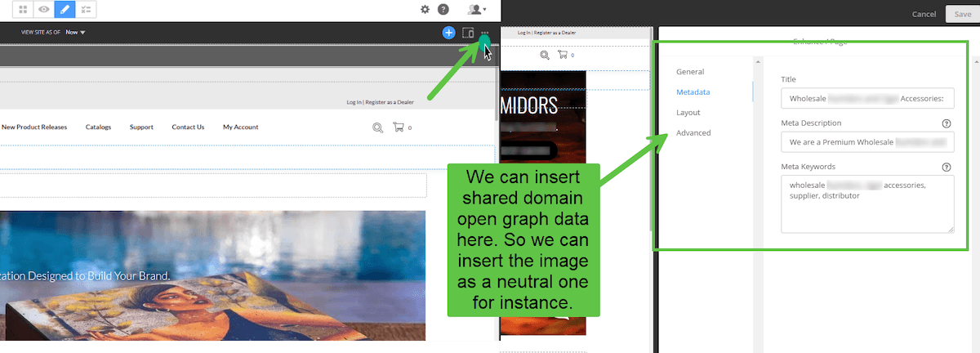The image size is (980, 353).
Task: Switch to the Advanced tab
Action: pyautogui.click(x=693, y=132)
